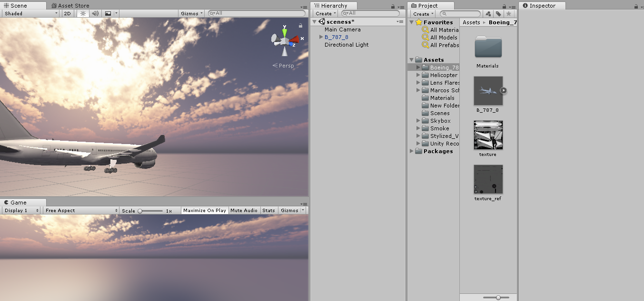644x301 pixels.
Task: Click the scene effects image icon
Action: click(108, 13)
